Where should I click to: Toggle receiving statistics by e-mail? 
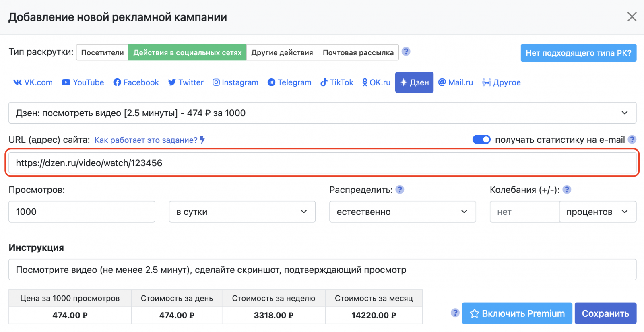pos(481,140)
